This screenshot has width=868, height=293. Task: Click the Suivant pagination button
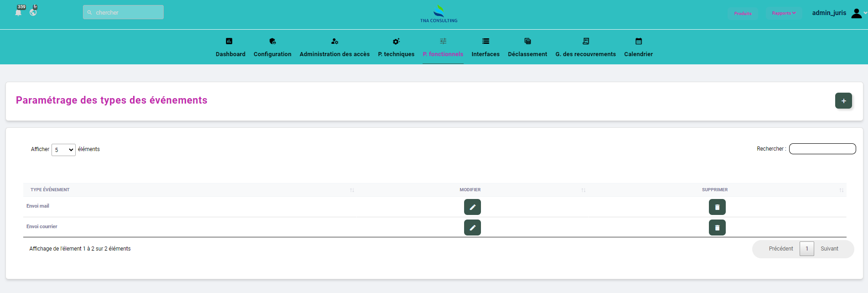(829, 249)
